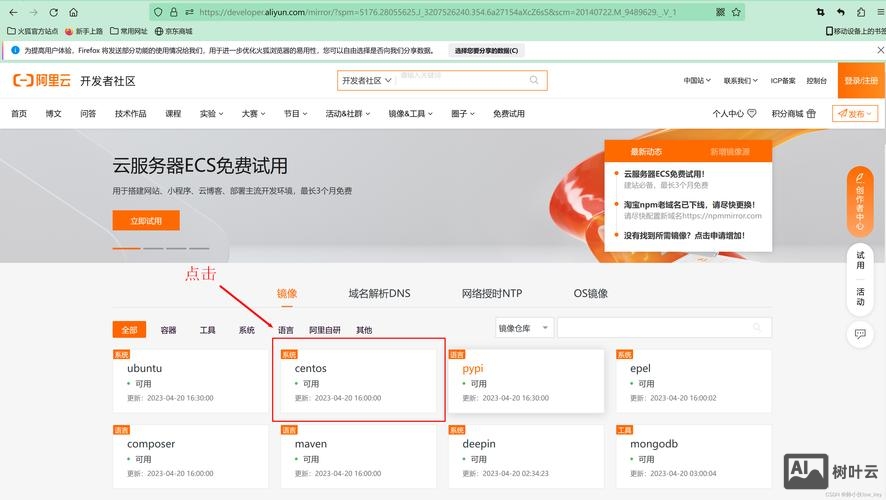
Task: Bookmark page with the star icon
Action: [x=736, y=12]
